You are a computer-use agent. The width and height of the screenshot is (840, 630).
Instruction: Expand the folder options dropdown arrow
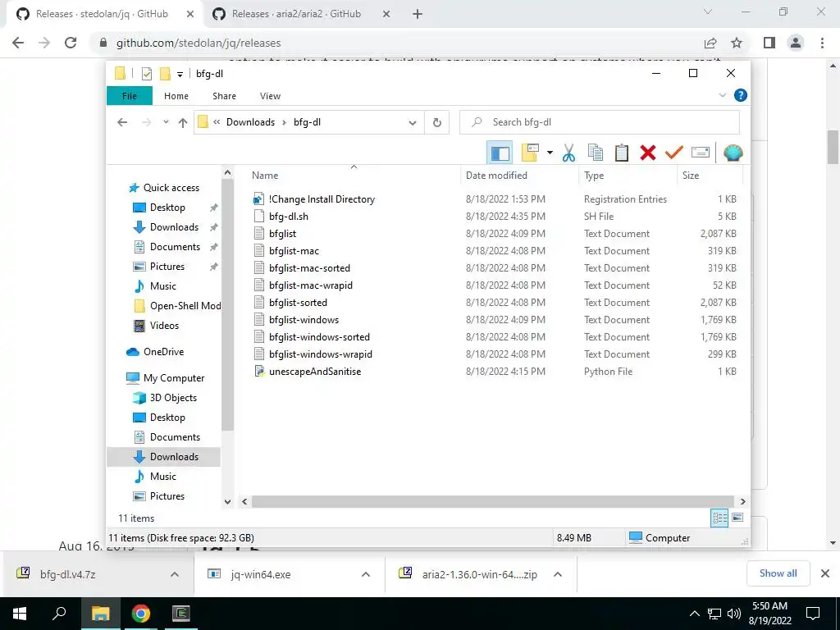pos(550,153)
